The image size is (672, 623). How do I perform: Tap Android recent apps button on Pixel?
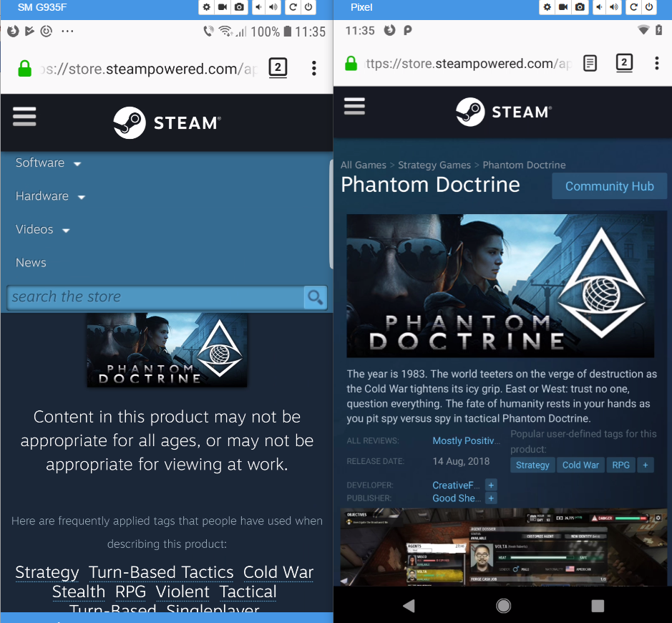coord(598,605)
